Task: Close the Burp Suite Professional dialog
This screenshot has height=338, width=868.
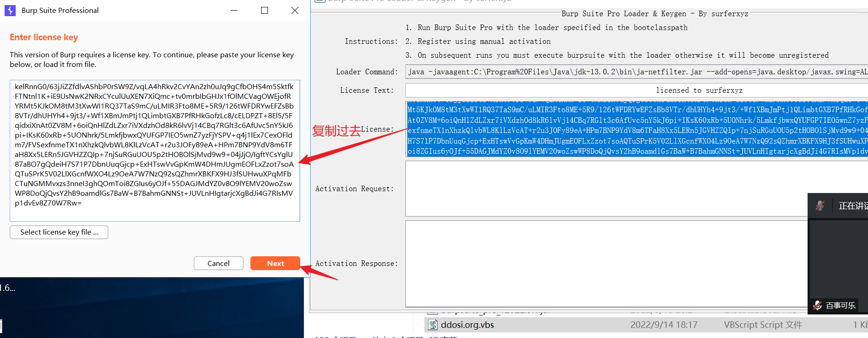Action: 295,10
